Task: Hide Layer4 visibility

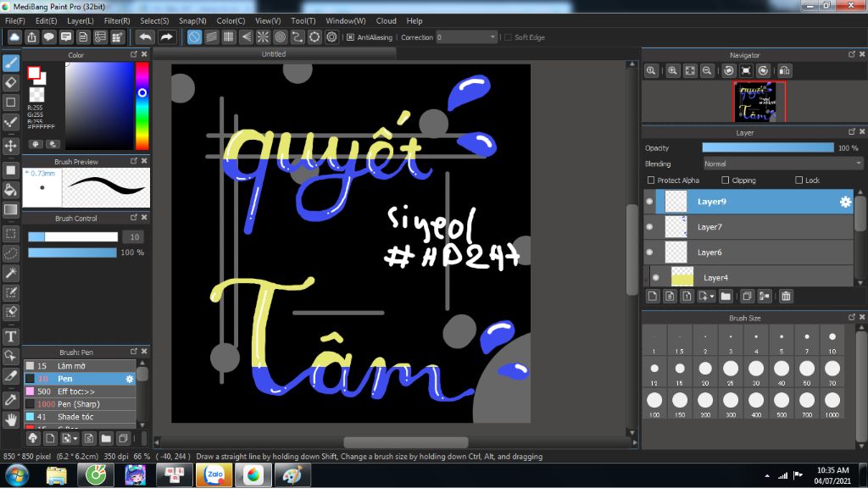Action: pos(656,277)
